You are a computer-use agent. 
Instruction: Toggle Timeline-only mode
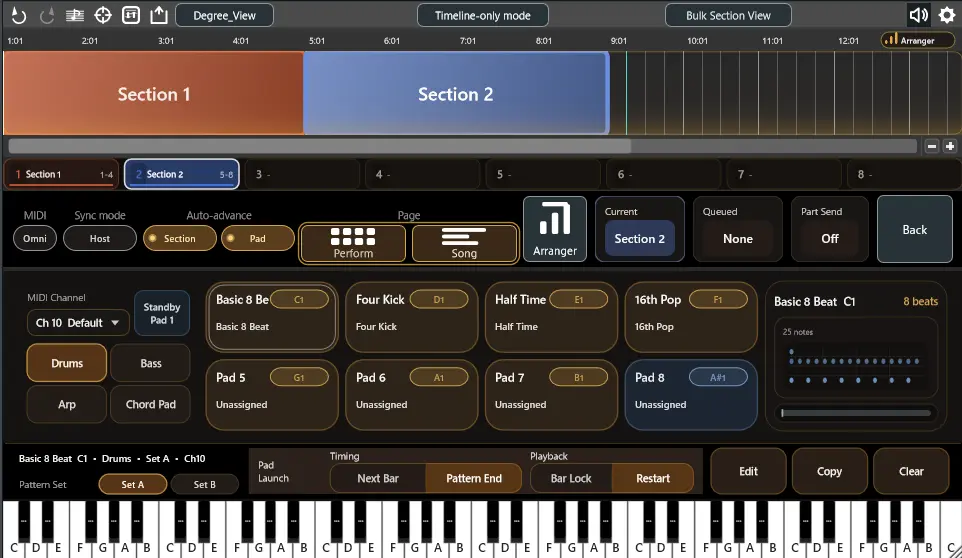point(483,15)
